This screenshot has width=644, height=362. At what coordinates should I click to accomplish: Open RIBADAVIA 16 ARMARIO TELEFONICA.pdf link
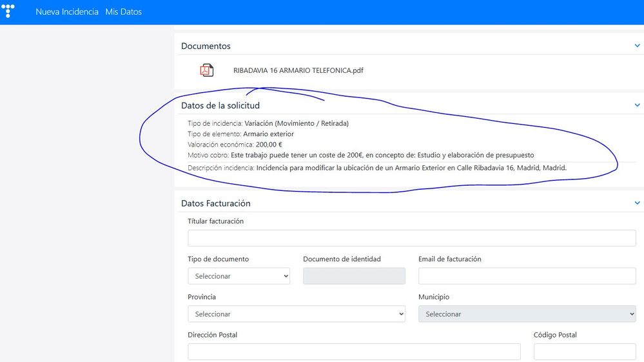pyautogui.click(x=298, y=70)
